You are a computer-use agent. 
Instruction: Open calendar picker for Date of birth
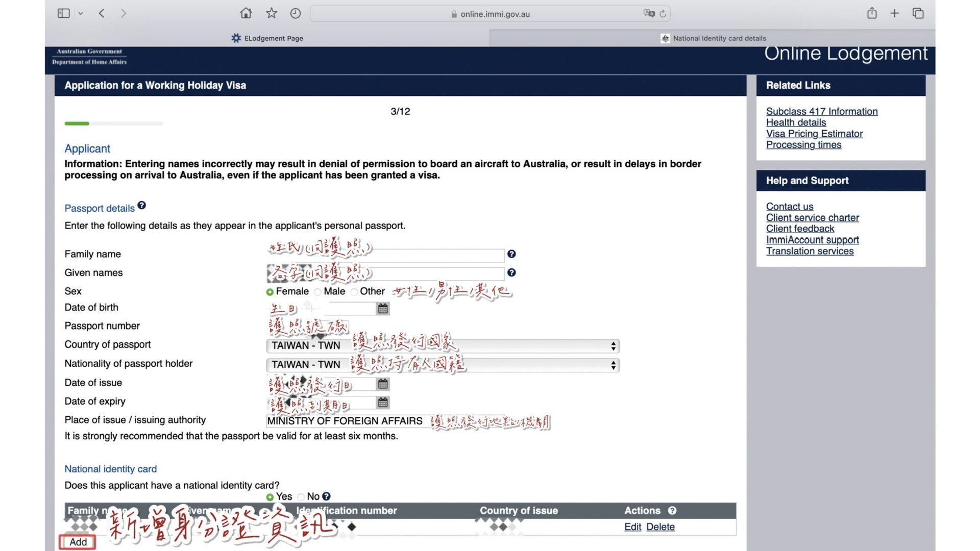(x=383, y=309)
